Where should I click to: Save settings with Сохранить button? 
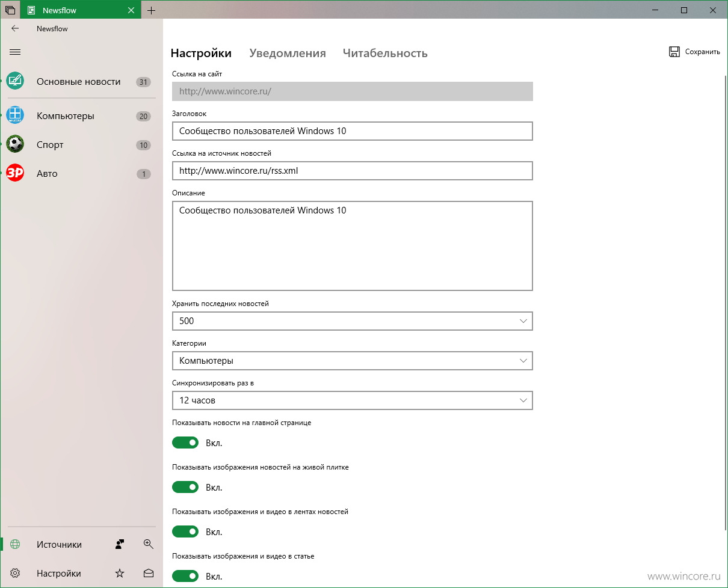click(x=694, y=52)
